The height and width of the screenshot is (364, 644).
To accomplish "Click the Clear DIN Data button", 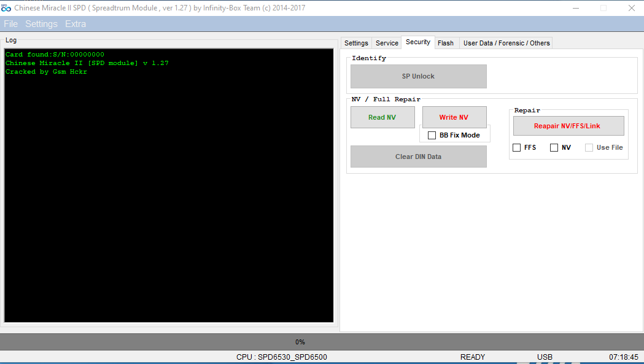I will pos(419,157).
